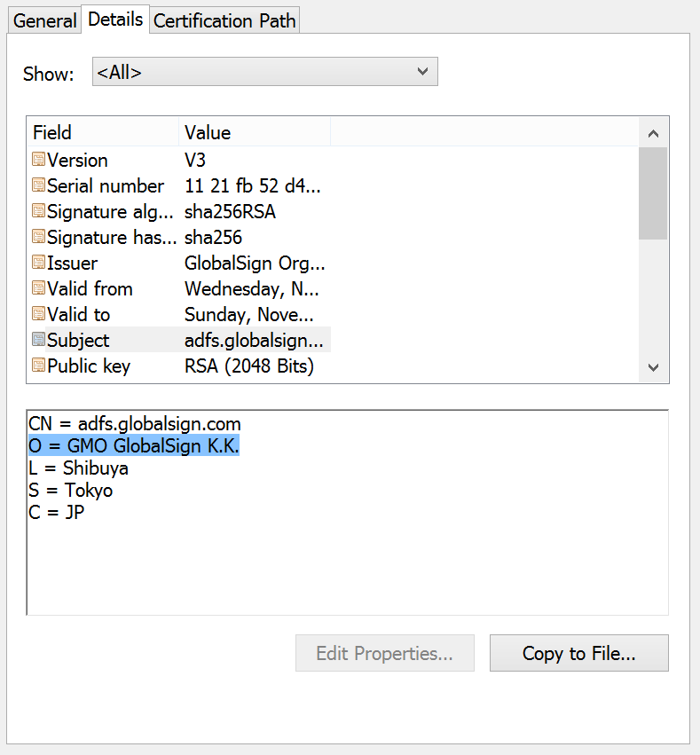The height and width of the screenshot is (755, 700).
Task: Select the CN = adfs.globalsign.com line
Action: (x=135, y=424)
